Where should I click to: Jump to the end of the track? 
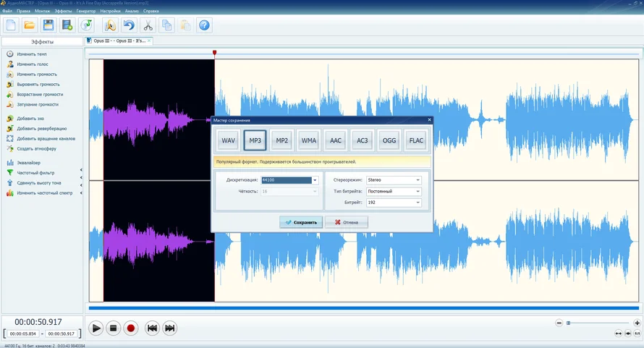pyautogui.click(x=169, y=328)
